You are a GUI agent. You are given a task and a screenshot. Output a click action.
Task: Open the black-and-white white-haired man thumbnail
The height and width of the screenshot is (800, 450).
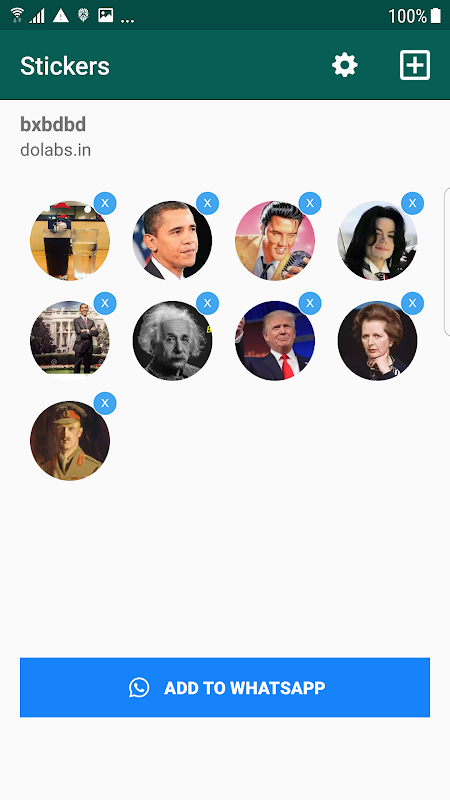(x=172, y=340)
